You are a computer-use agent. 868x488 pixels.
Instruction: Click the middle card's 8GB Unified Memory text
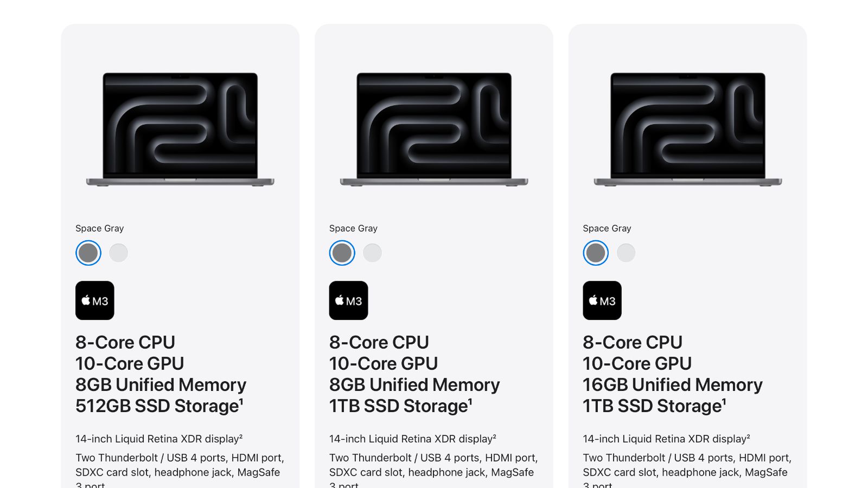pos(414,384)
